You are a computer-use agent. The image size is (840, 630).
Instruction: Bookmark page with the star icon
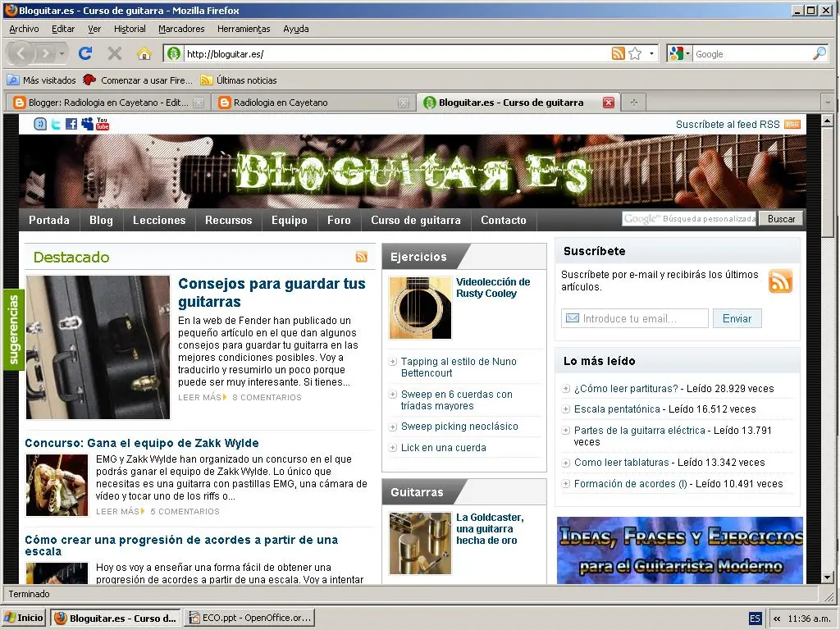[636, 53]
